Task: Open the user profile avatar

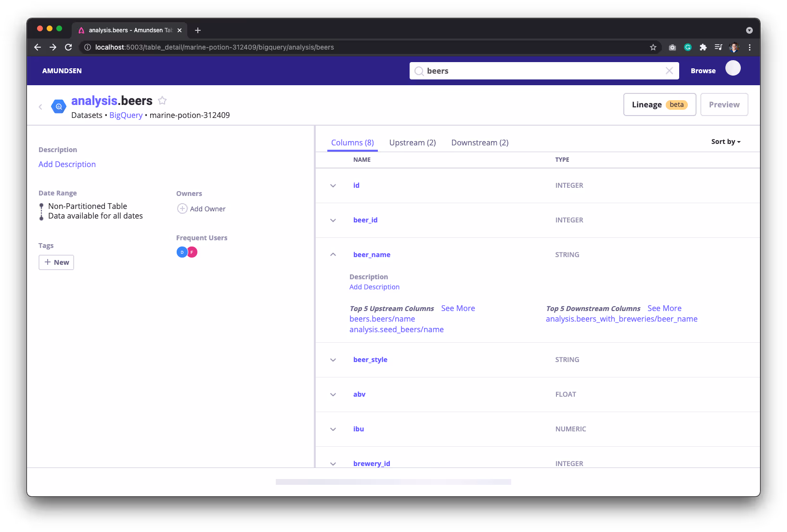Action: 733,68
